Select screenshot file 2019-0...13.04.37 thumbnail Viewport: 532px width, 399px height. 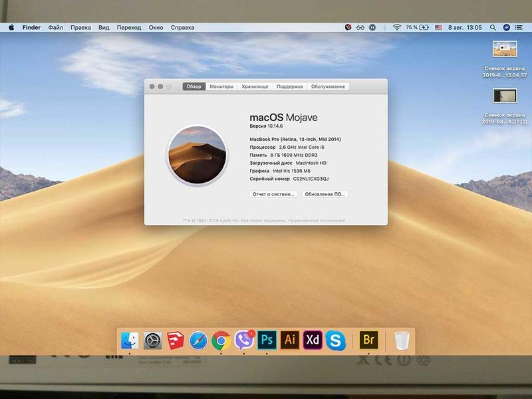[505, 49]
